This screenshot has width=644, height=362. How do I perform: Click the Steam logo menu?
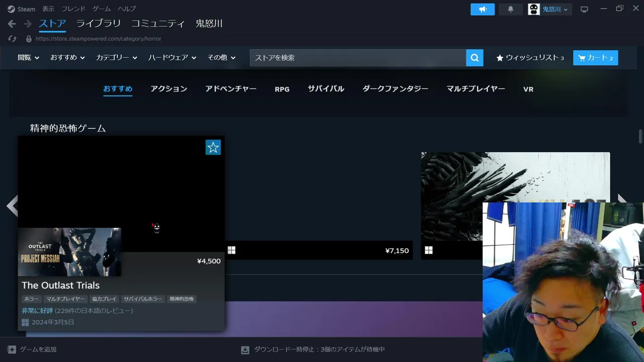(11, 9)
